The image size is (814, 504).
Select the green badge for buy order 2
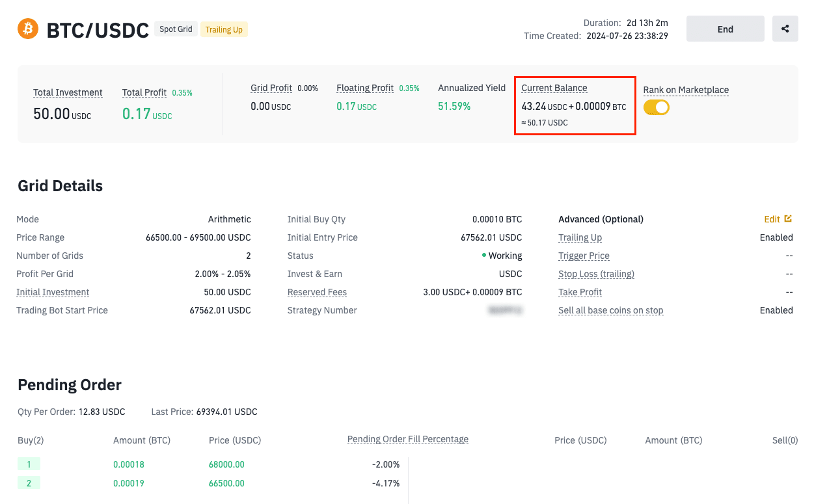pos(29,483)
